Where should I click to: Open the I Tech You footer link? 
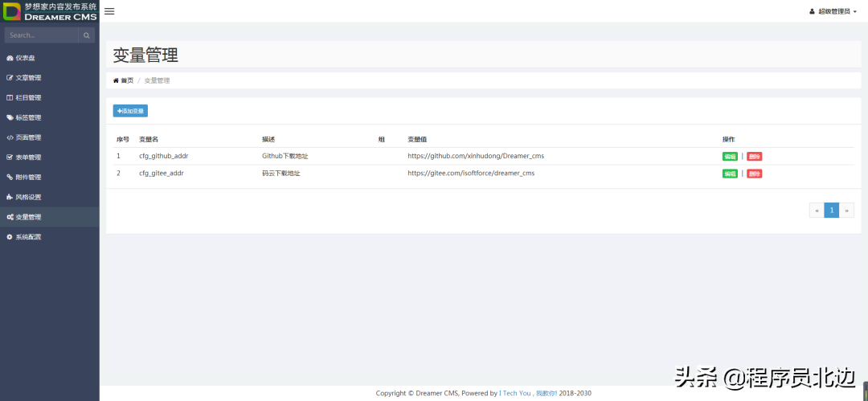(x=516, y=393)
